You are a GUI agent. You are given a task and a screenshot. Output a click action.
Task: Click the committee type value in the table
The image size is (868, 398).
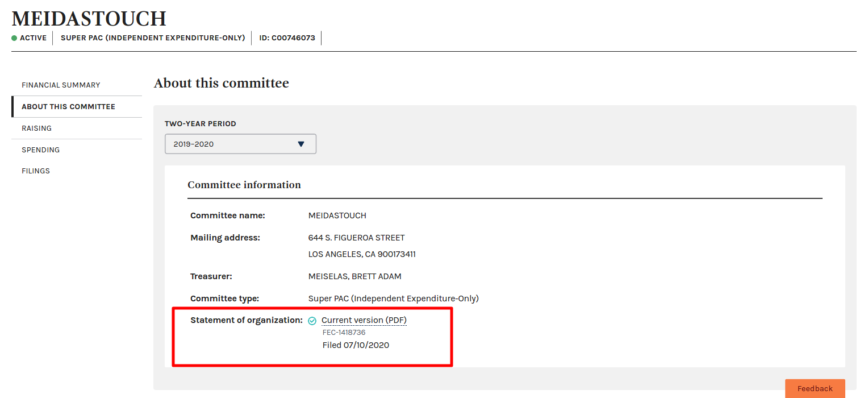click(x=394, y=298)
